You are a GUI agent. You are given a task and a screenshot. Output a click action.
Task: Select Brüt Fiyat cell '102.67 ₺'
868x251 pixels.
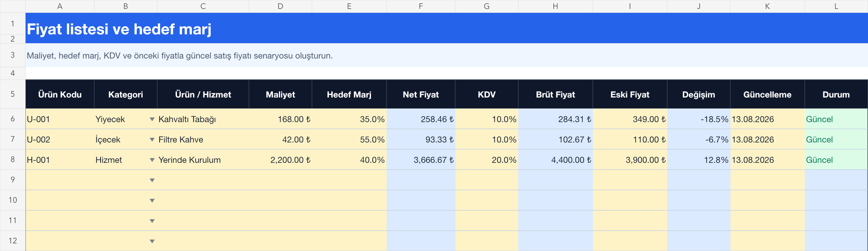coord(555,139)
